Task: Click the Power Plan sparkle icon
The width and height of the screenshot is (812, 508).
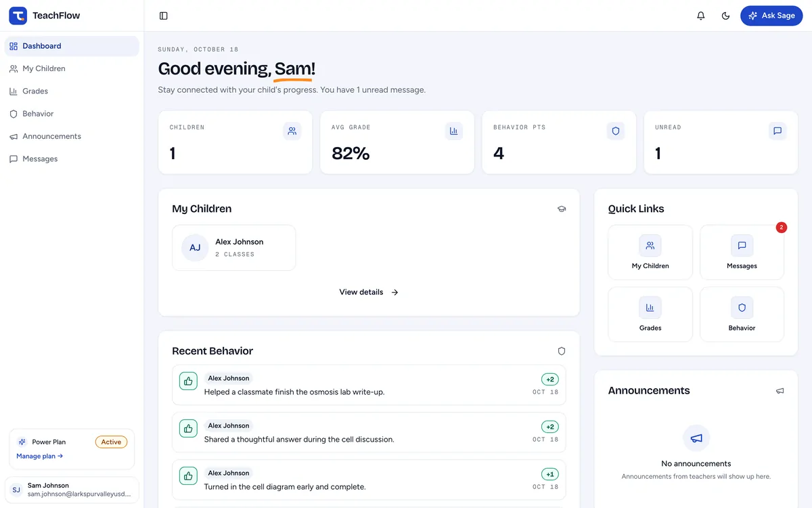Action: click(x=22, y=442)
